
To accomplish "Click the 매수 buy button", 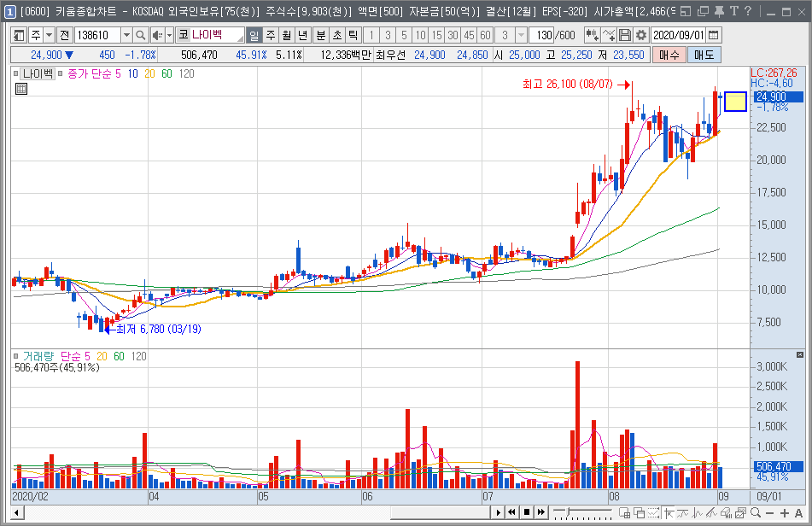I will (x=669, y=55).
